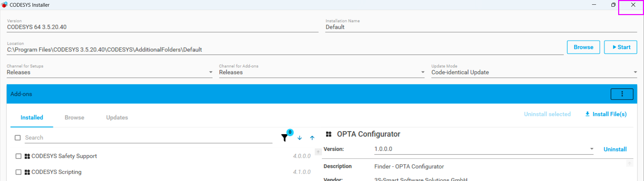Click the Finder - OPTA Configurator description text
644x181 pixels.
coord(409,167)
